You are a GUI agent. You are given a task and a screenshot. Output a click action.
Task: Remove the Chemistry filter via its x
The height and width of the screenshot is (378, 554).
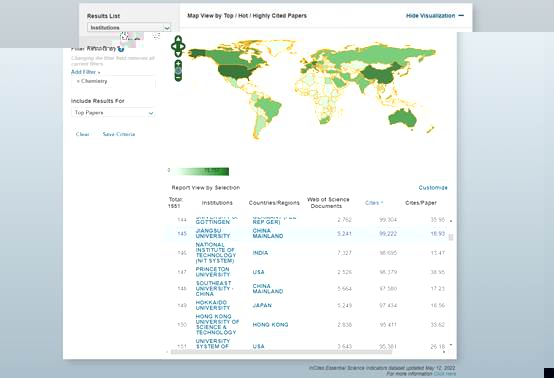[78, 81]
